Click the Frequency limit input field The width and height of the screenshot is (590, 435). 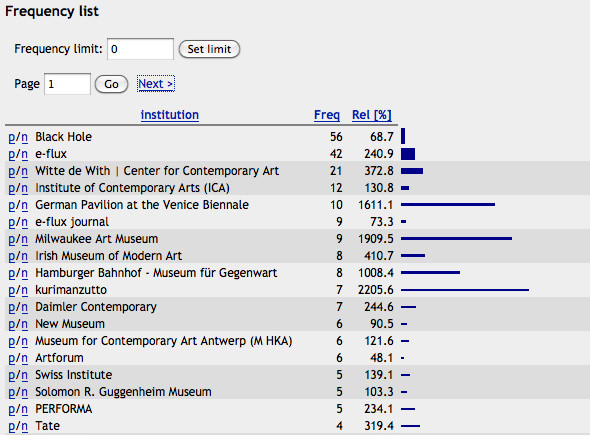(140, 49)
